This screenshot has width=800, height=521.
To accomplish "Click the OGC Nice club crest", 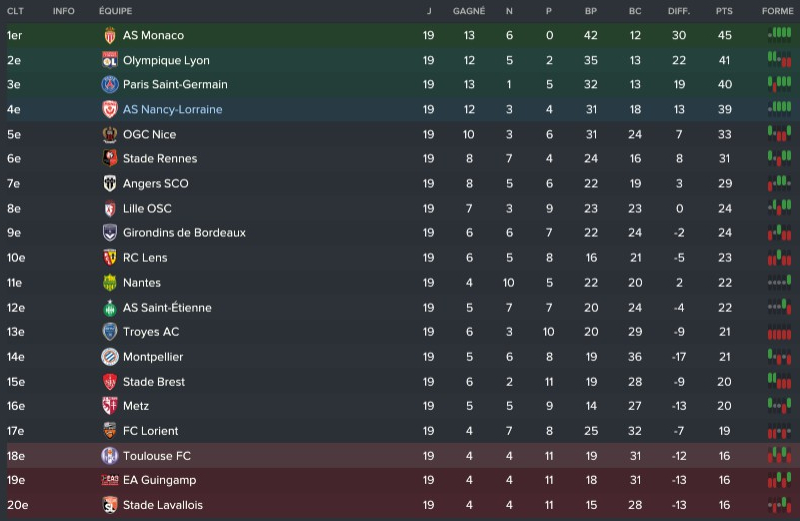I will tap(110, 134).
